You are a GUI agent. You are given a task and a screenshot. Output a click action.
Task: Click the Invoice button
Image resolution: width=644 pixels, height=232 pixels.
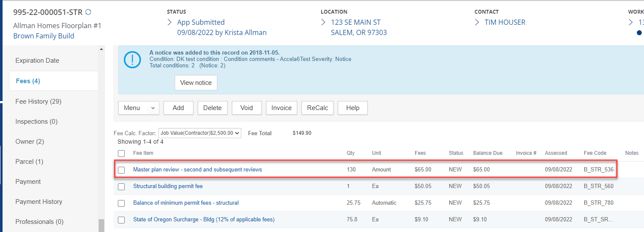281,108
